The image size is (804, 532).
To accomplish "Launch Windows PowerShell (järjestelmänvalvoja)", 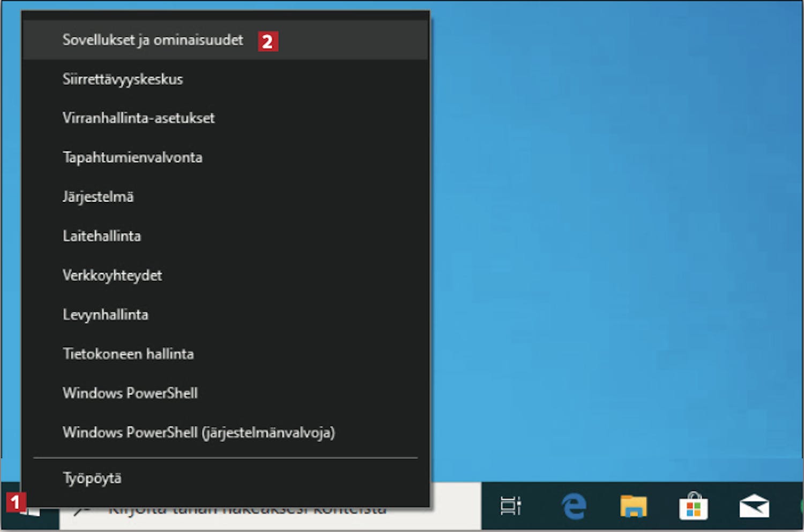I will [x=198, y=432].
